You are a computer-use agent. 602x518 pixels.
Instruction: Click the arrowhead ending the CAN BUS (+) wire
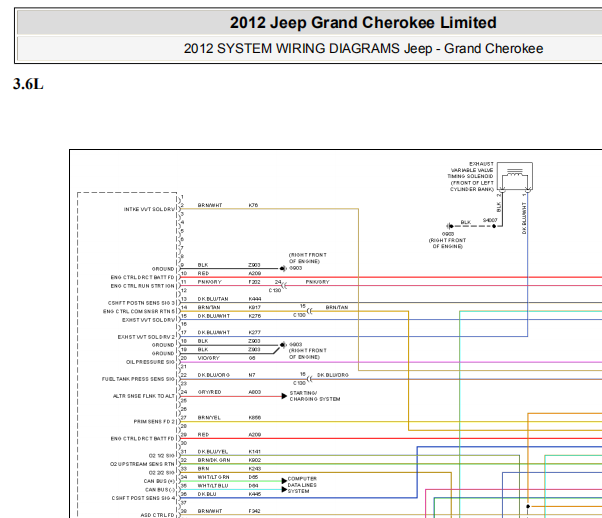[x=284, y=481]
